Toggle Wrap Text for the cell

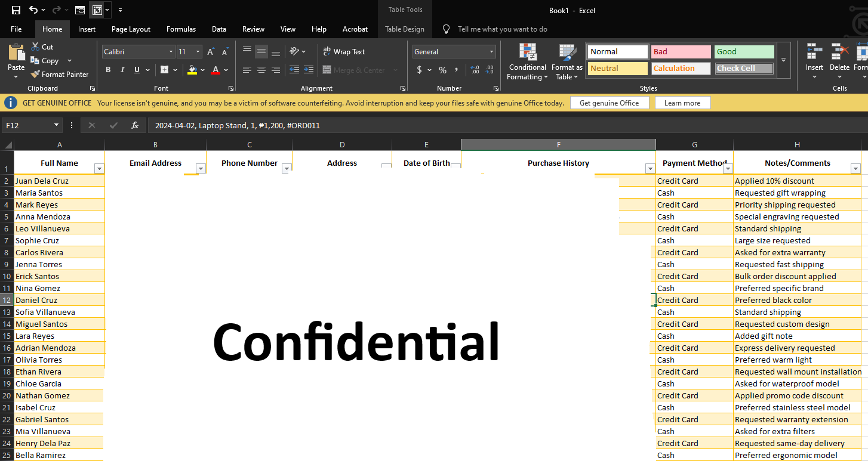(344, 52)
